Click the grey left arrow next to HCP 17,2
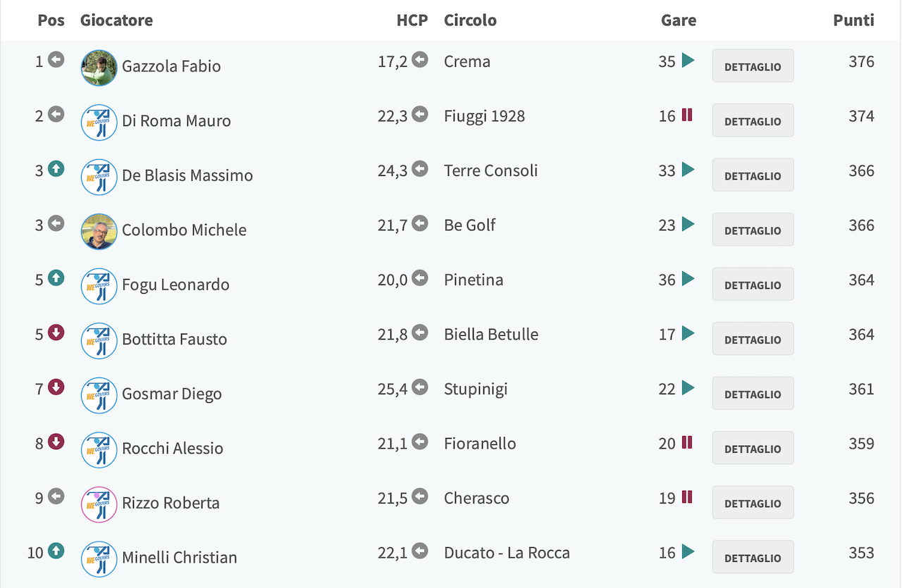This screenshot has width=902, height=588. tap(420, 60)
